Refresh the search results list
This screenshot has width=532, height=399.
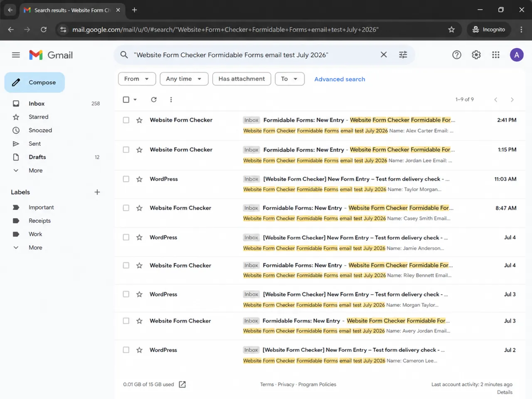click(154, 99)
